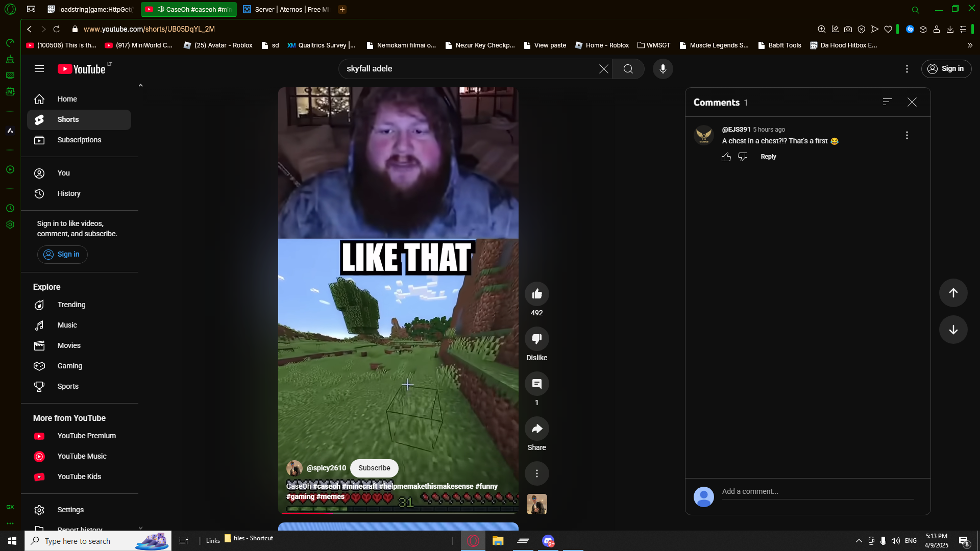Image resolution: width=980 pixels, height=551 pixels.
Task: Like the comment by @EJS391
Action: [726, 157]
